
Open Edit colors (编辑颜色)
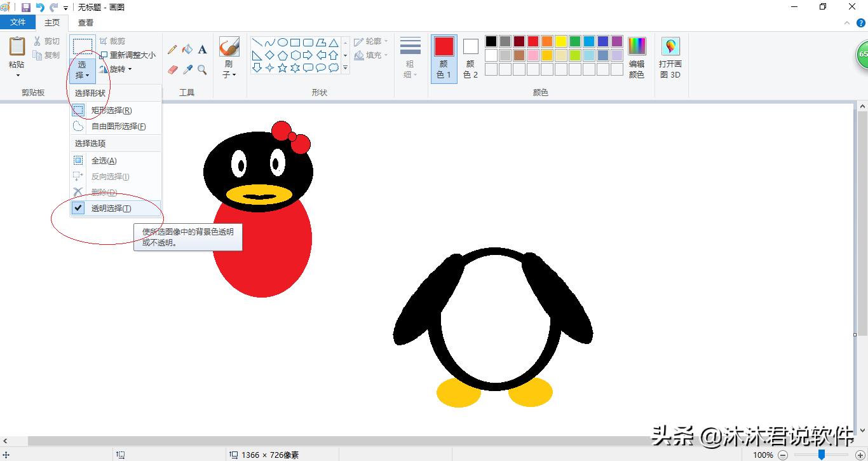637,58
